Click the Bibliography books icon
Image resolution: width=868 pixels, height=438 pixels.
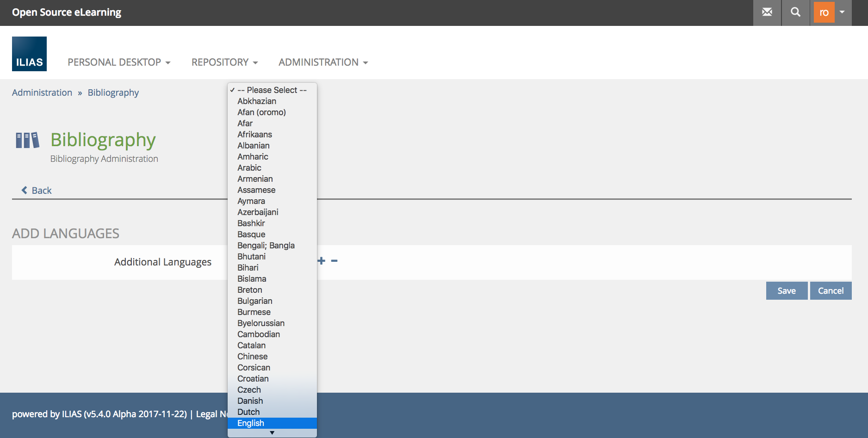[27, 140]
